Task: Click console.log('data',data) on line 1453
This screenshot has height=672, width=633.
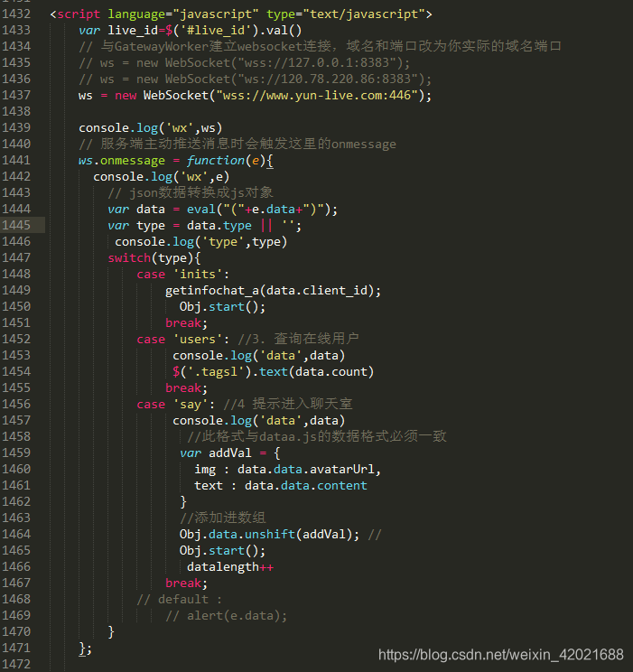Action: click(259, 356)
